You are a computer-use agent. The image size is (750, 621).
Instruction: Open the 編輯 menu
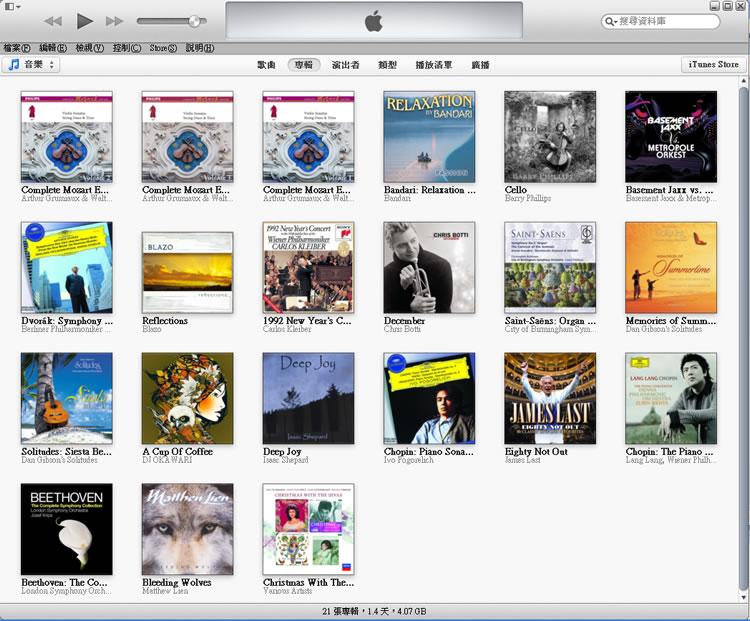point(53,48)
